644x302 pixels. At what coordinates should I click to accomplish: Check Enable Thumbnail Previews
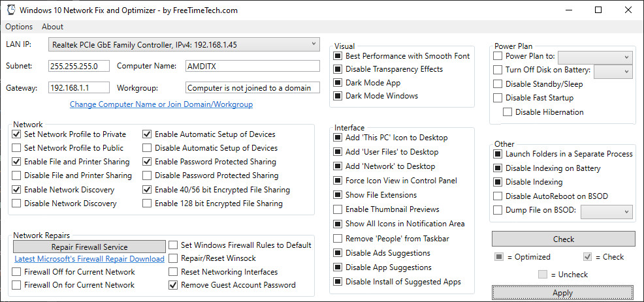click(x=338, y=209)
